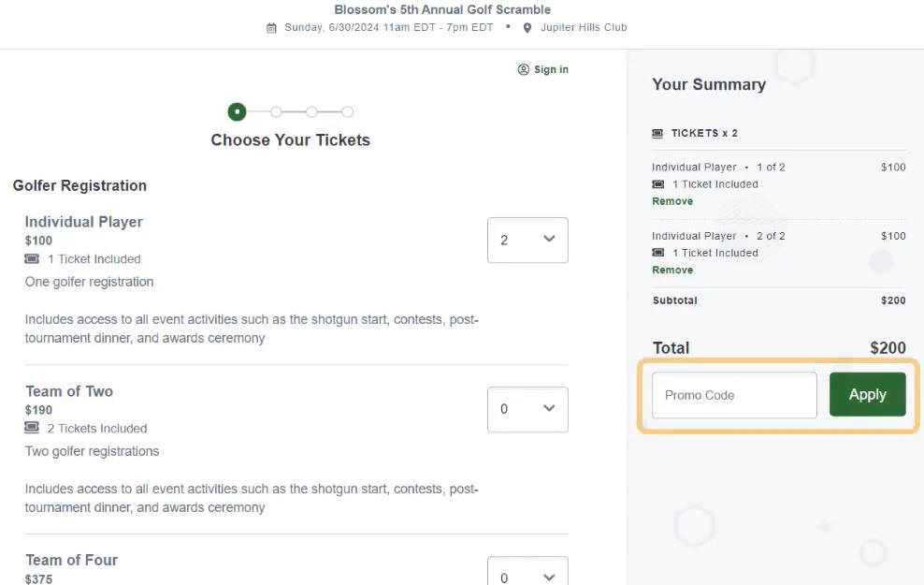Viewport: 924px width, 585px height.
Task: Click the ticket icon under Individual Player 2 of 2
Action: click(x=658, y=253)
